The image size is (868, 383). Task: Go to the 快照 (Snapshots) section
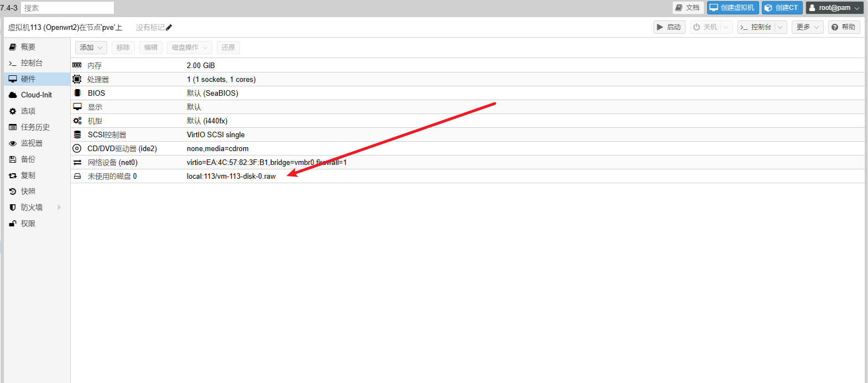tap(28, 191)
